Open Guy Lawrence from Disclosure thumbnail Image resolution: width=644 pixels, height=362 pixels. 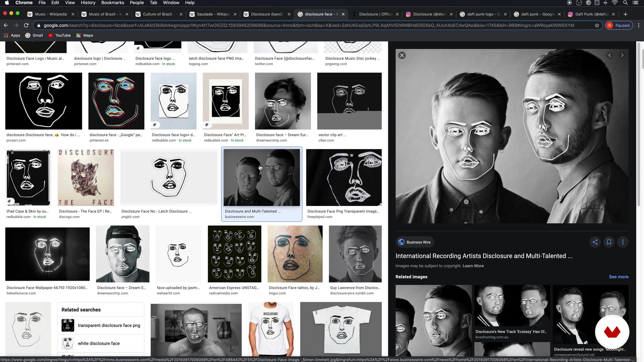355,254
